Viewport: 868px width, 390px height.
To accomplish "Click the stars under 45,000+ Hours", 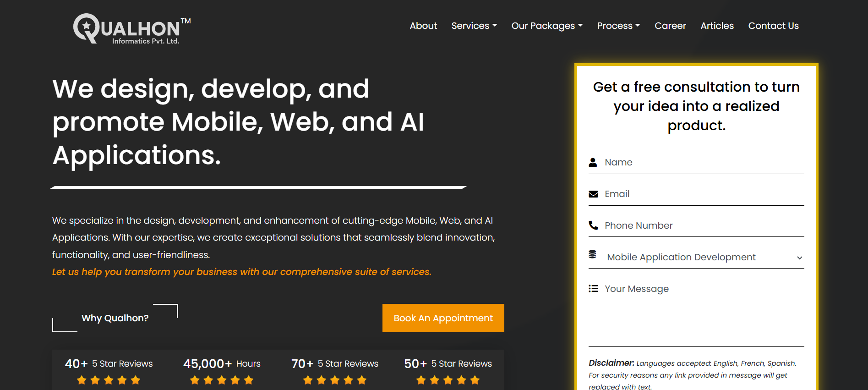I will pos(222,380).
